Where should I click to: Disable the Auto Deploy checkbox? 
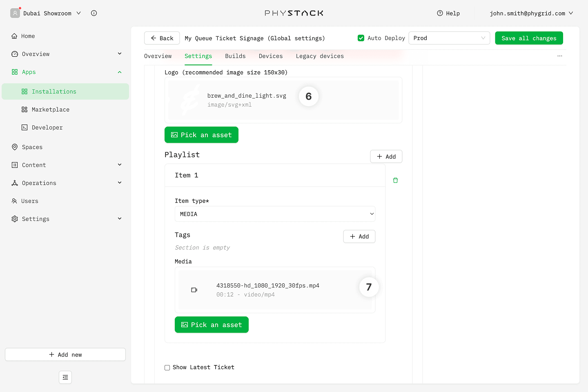[361, 38]
